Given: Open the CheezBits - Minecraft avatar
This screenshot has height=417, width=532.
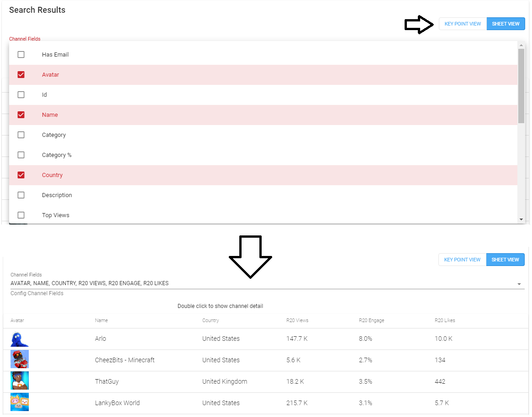Looking at the screenshot, I should coord(20,360).
